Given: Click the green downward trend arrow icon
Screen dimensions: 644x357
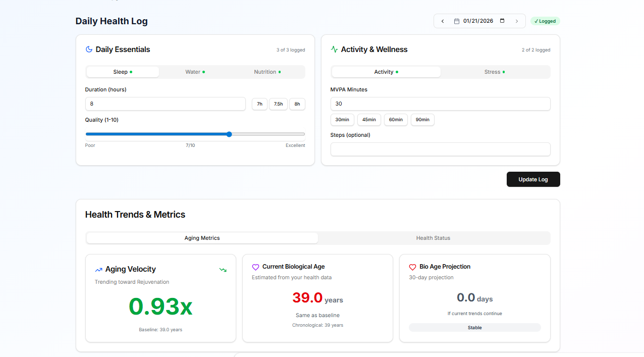Looking at the screenshot, I should pyautogui.click(x=223, y=270).
